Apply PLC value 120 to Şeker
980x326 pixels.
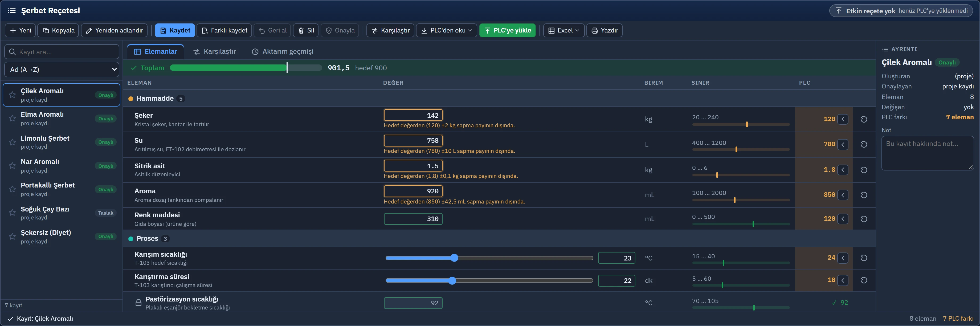coord(843,119)
